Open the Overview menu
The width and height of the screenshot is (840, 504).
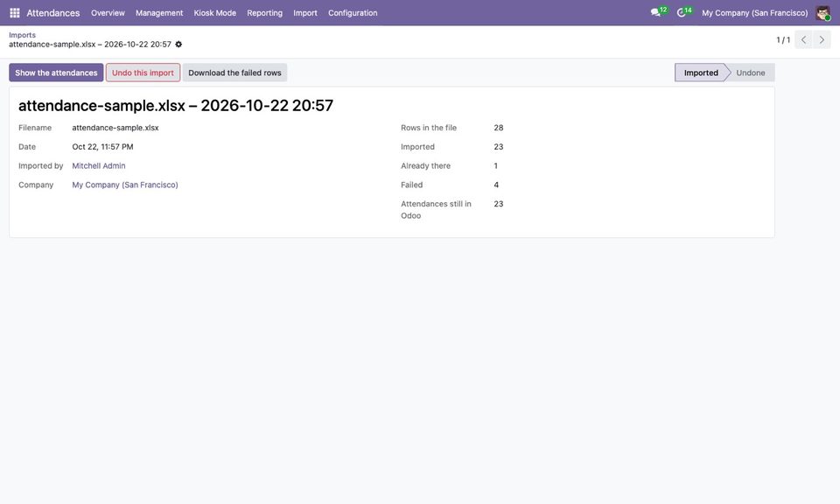tap(108, 13)
